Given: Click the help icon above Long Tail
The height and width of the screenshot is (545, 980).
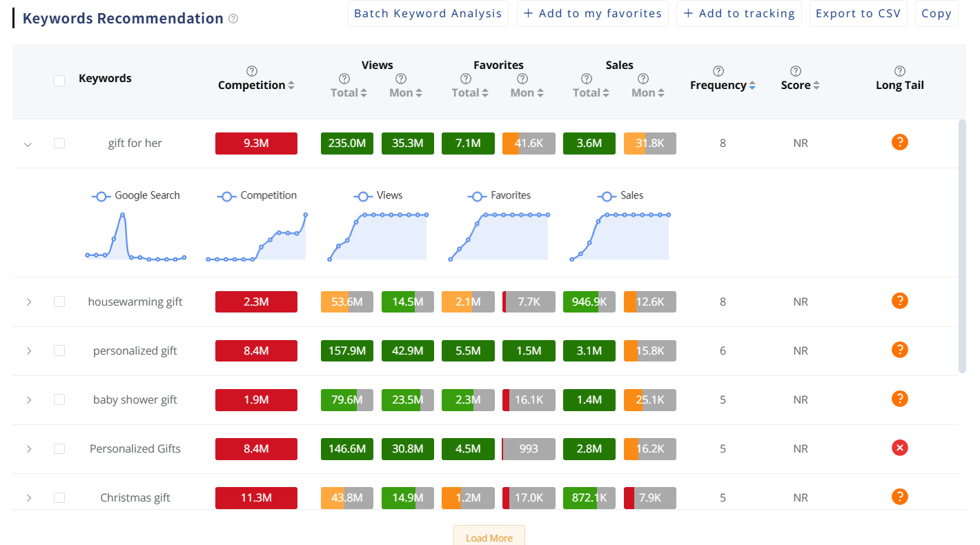Looking at the screenshot, I should tap(900, 71).
